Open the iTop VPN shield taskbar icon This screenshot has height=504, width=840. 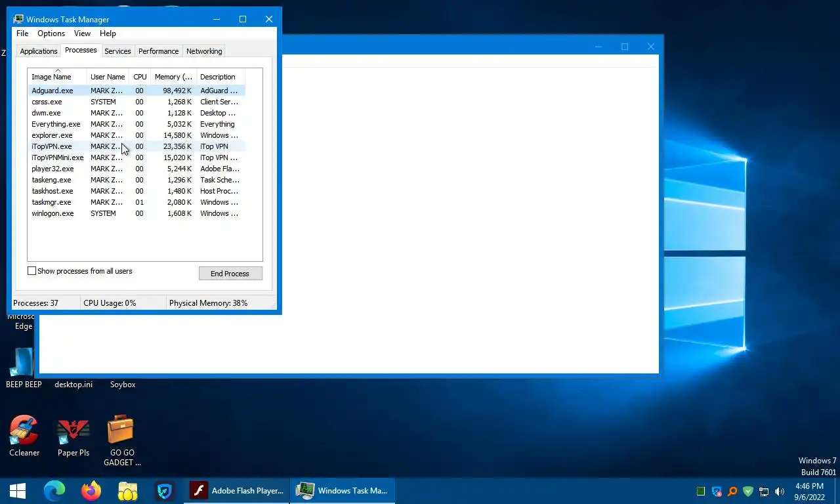point(165,490)
